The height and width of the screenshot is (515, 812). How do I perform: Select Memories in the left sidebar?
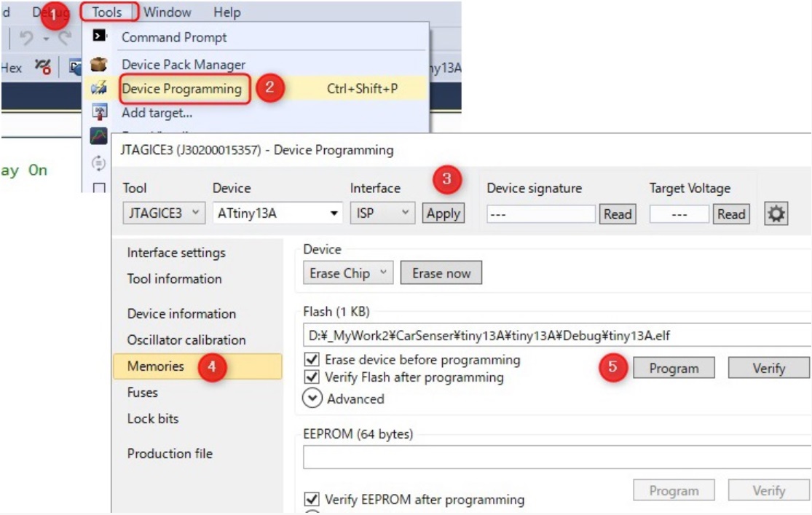coord(156,366)
